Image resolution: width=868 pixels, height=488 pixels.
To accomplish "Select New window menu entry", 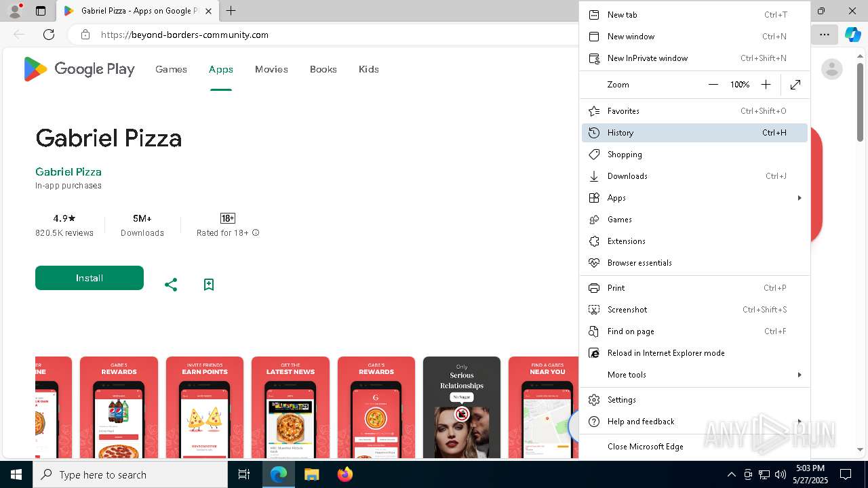I will click(694, 37).
